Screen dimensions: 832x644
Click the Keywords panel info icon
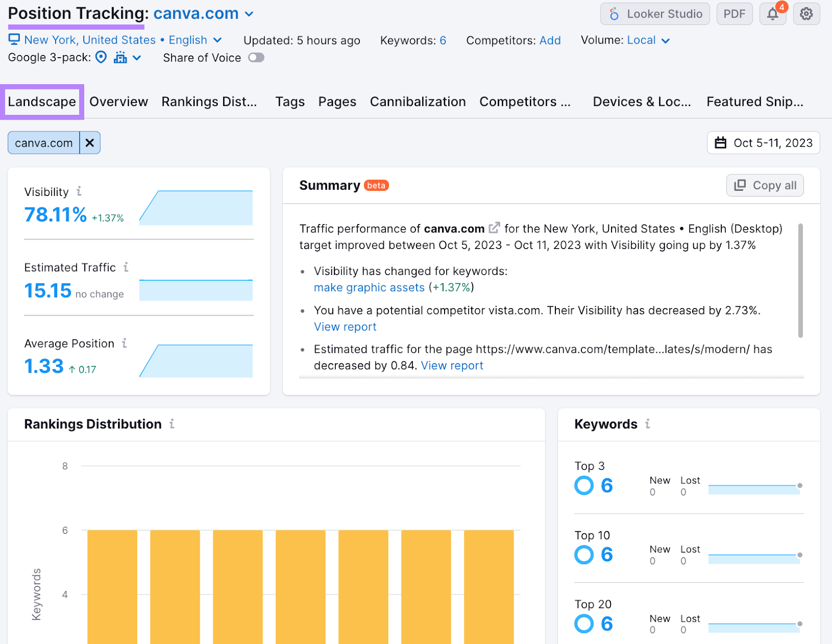coord(647,424)
